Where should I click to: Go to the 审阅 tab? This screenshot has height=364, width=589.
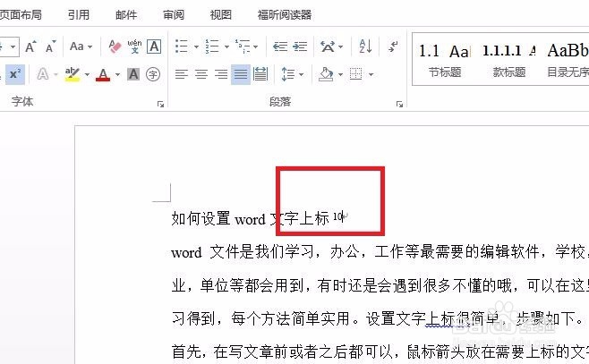click(174, 14)
